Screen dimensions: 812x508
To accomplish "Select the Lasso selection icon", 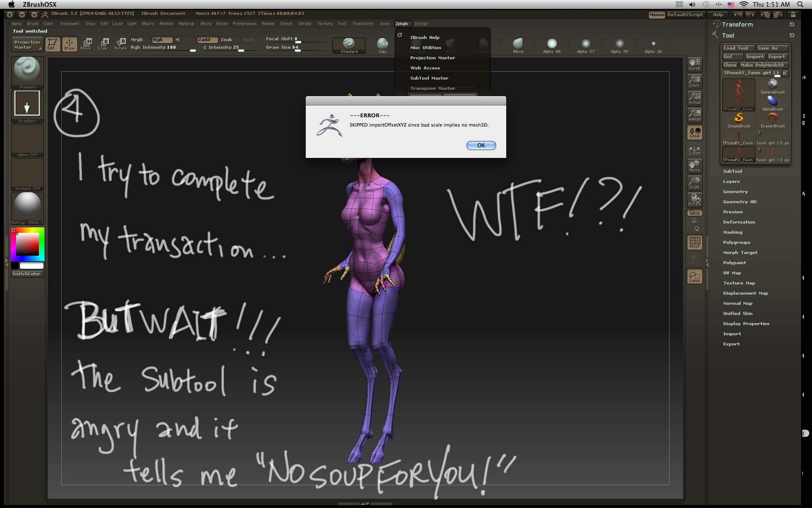I will coord(694,276).
